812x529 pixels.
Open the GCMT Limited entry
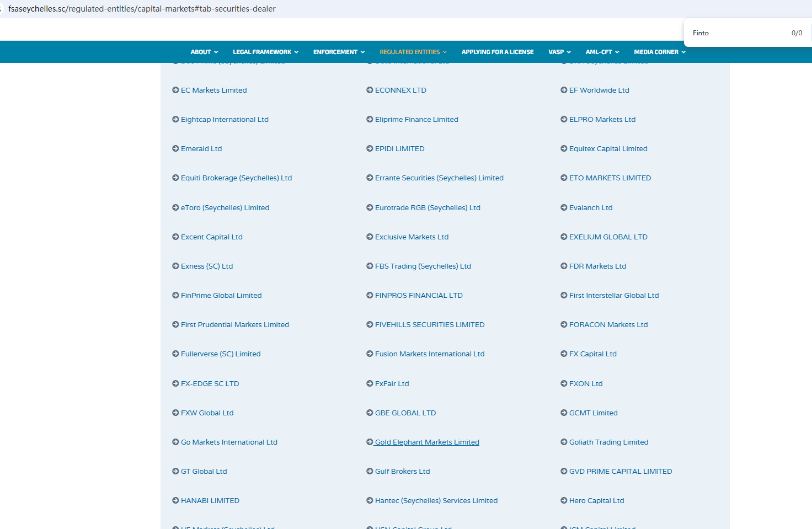[x=594, y=413]
